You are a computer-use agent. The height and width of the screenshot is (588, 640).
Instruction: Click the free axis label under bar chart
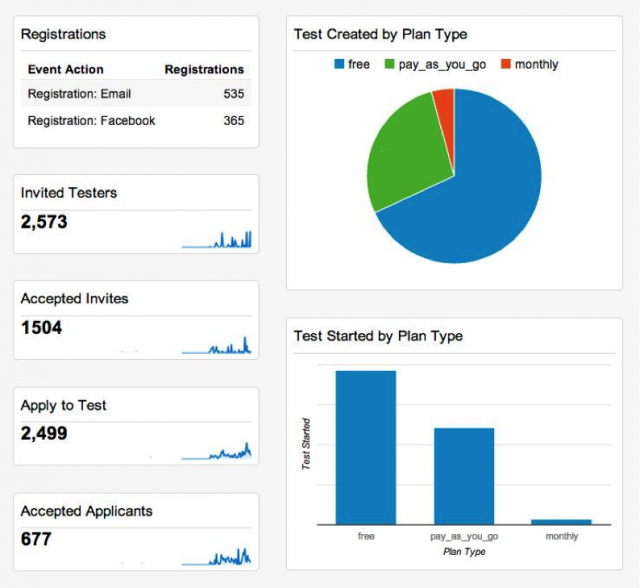point(366,536)
